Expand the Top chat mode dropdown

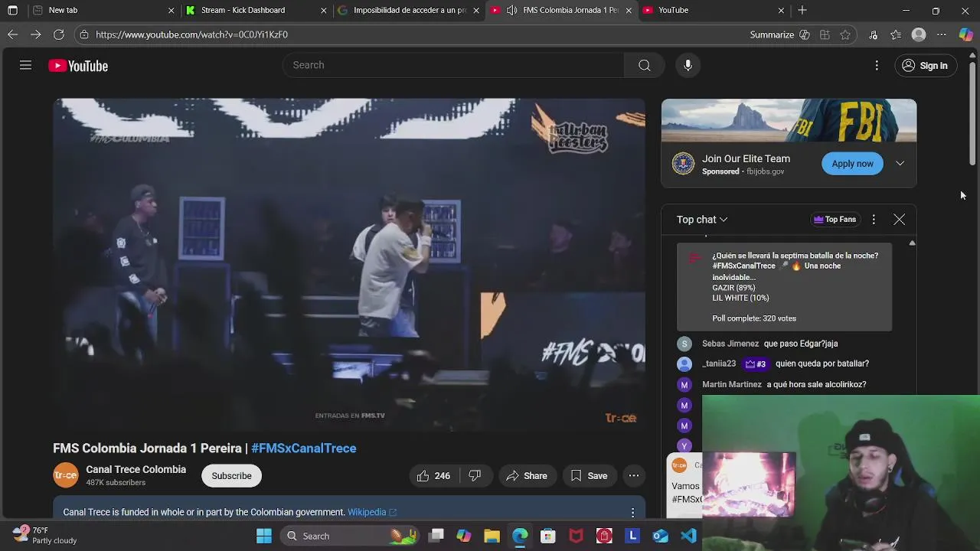702,220
